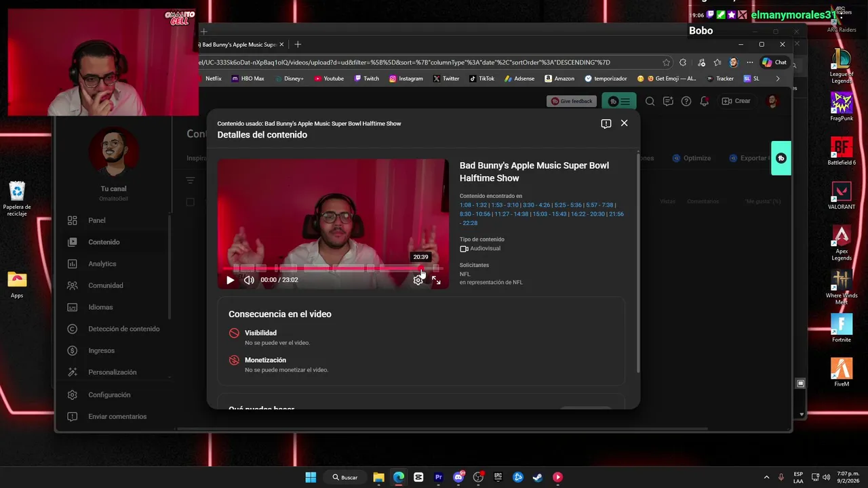Open Premiere Pro from taskbar
This screenshot has height=488, width=868.
(x=438, y=477)
